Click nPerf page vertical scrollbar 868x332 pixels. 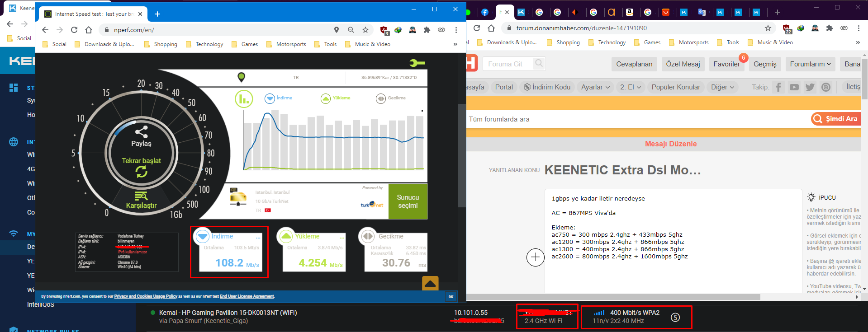462,155
